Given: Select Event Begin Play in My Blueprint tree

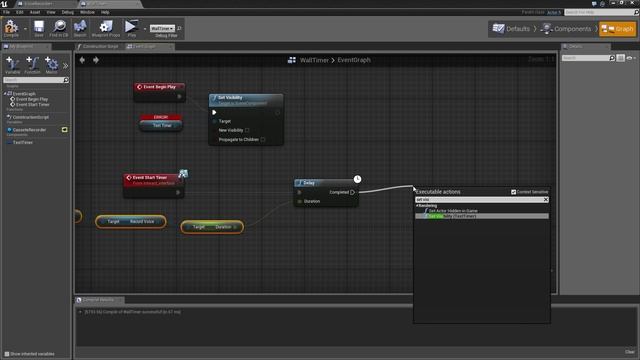Looking at the screenshot, I should click(x=32, y=99).
